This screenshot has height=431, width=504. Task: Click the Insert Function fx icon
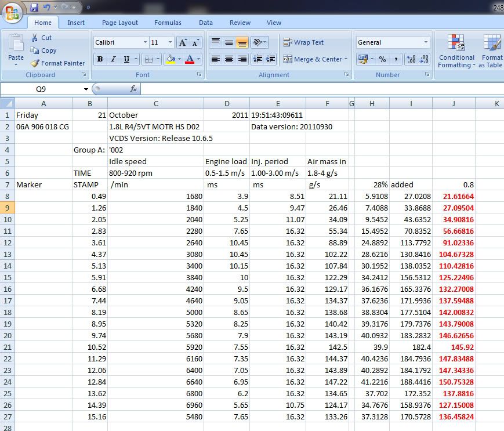[x=133, y=89]
